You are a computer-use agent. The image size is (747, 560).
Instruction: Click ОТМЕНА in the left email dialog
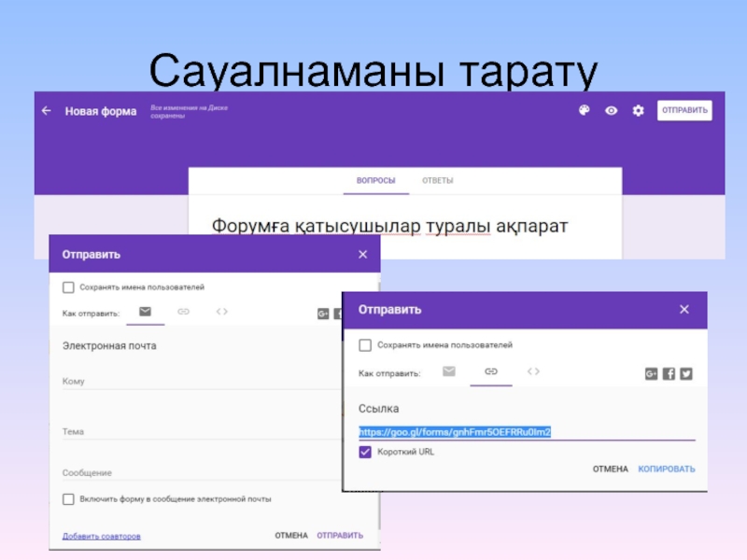(x=291, y=536)
